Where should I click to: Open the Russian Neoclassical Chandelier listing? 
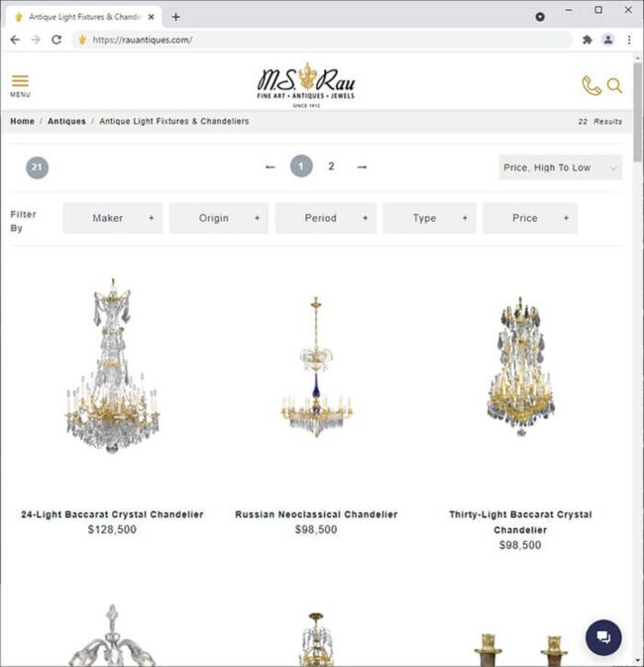316,514
